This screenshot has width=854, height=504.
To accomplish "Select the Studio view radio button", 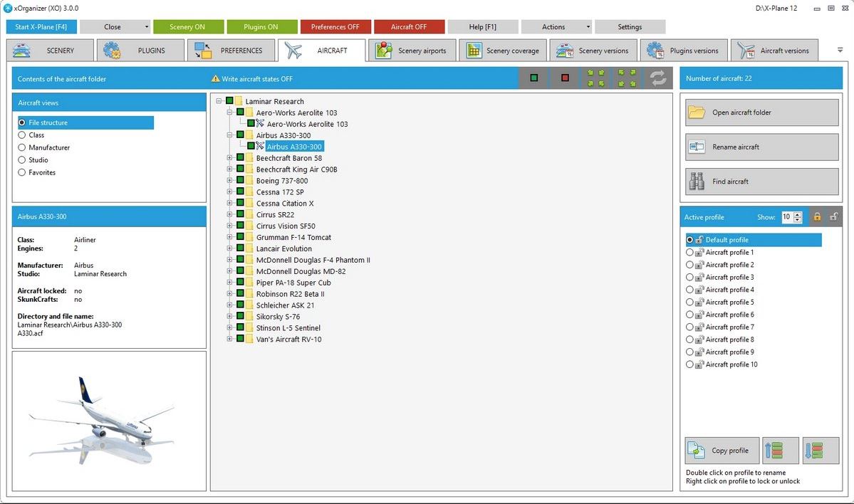I will pos(22,160).
